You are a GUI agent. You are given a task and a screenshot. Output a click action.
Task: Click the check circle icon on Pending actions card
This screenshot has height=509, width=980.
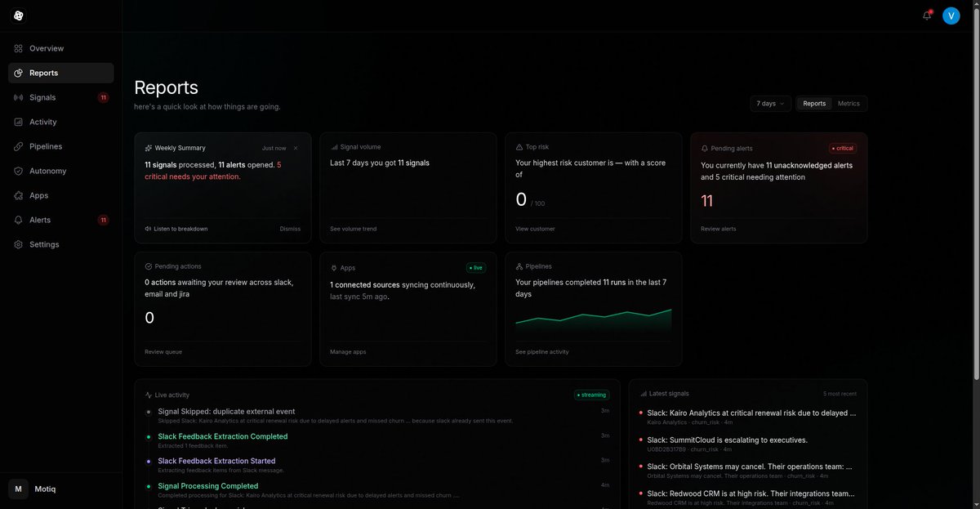coord(149,266)
